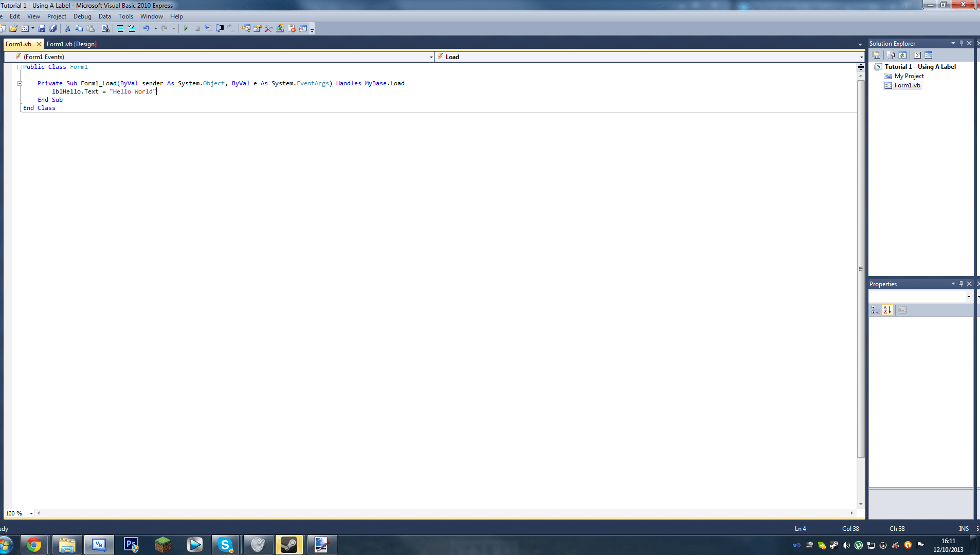The height and width of the screenshot is (555, 980).
Task: Toggle alphabetical sorting in Properties panel
Action: pos(887,310)
